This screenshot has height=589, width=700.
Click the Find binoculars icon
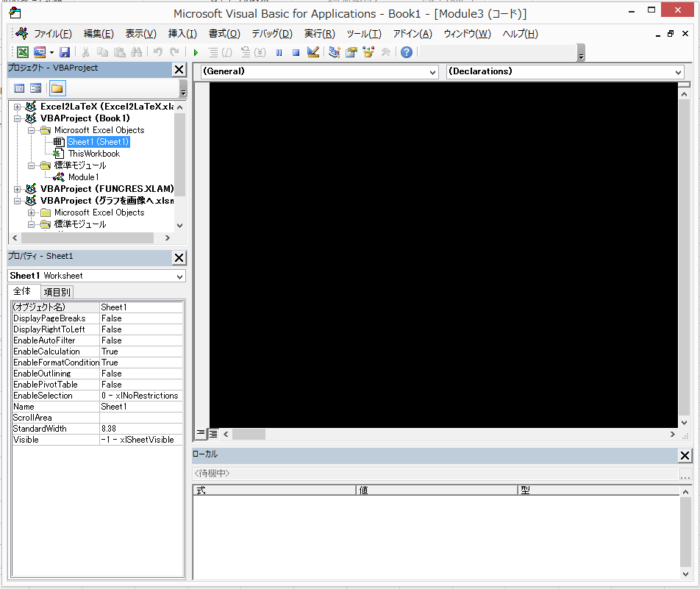coord(137,52)
